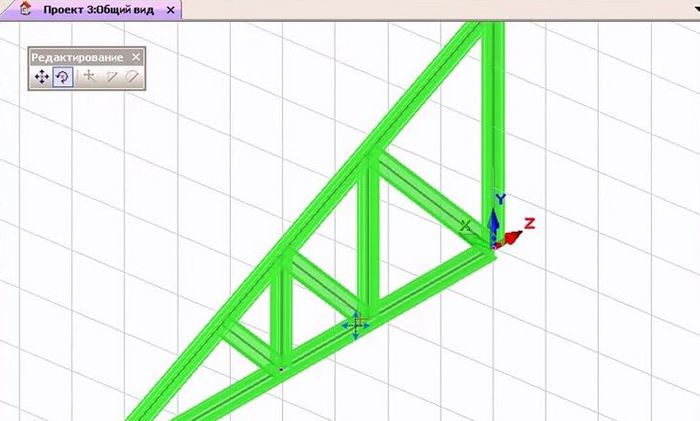Click the small node point on bottom chord
700x421 pixels.
click(x=281, y=370)
